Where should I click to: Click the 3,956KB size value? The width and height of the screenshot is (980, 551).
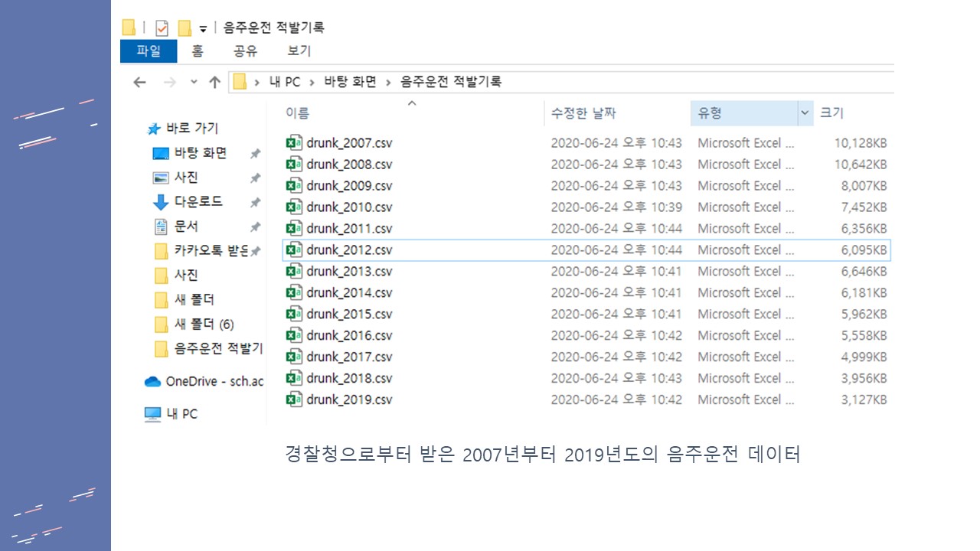click(x=864, y=379)
